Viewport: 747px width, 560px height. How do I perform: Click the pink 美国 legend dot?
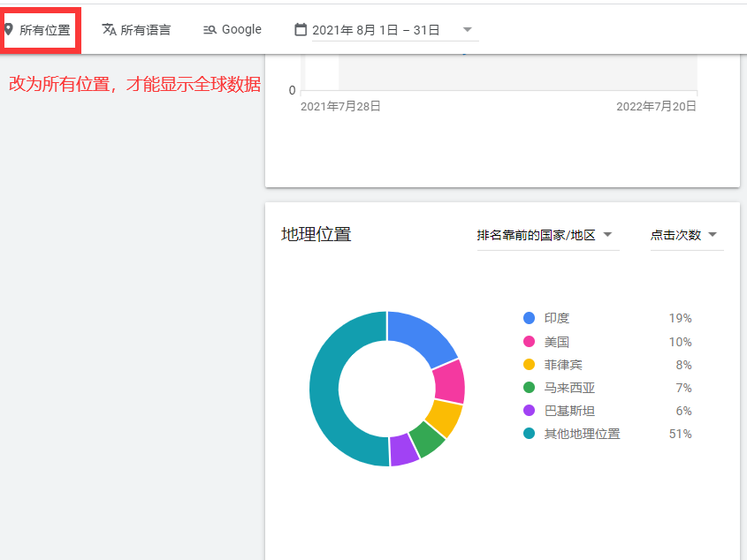pyautogui.click(x=529, y=342)
